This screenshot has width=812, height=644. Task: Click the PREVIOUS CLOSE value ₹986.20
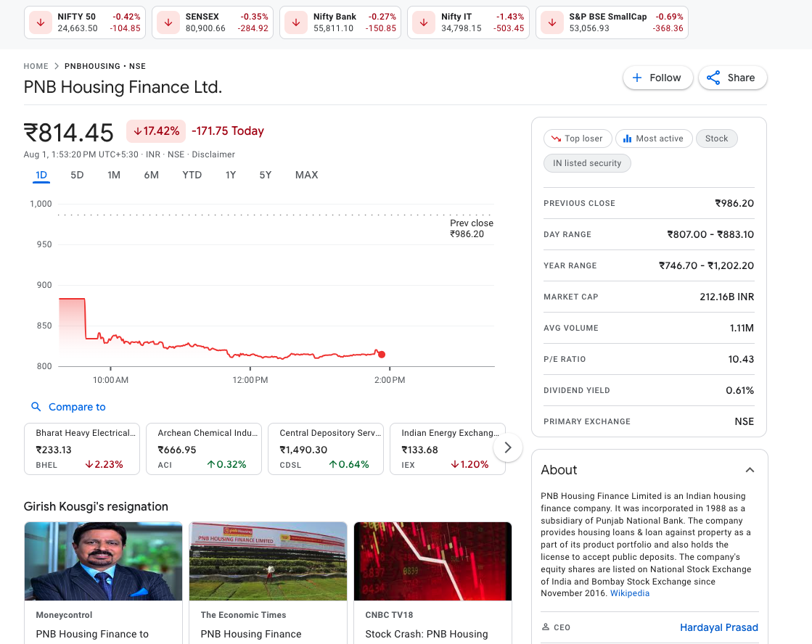pyautogui.click(x=734, y=204)
